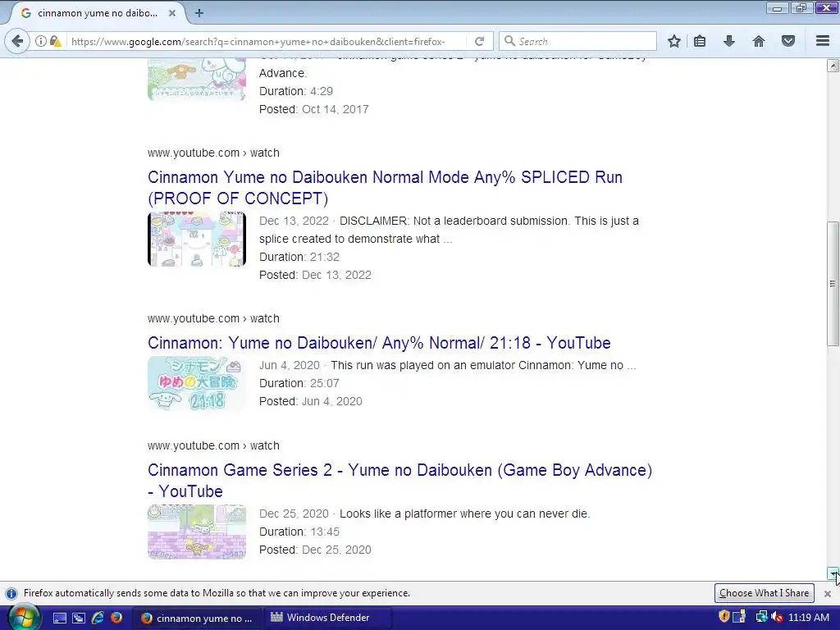Click 'Posted: Dec 25, 2020' text
The image size is (840, 630).
[315, 550]
